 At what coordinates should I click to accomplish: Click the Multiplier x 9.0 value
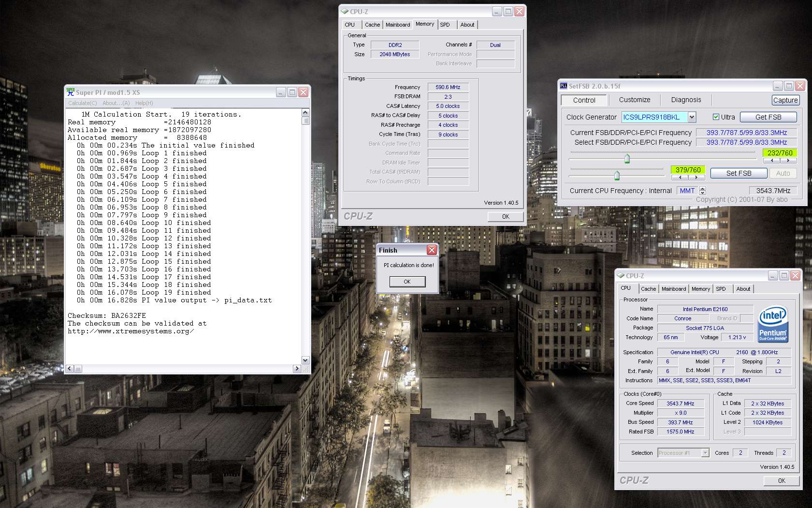click(x=681, y=413)
